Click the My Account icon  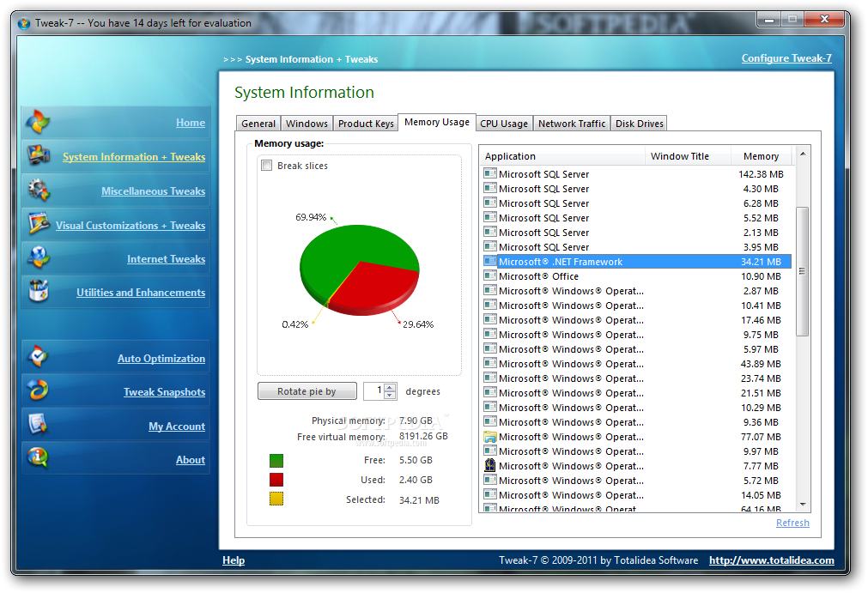point(38,424)
